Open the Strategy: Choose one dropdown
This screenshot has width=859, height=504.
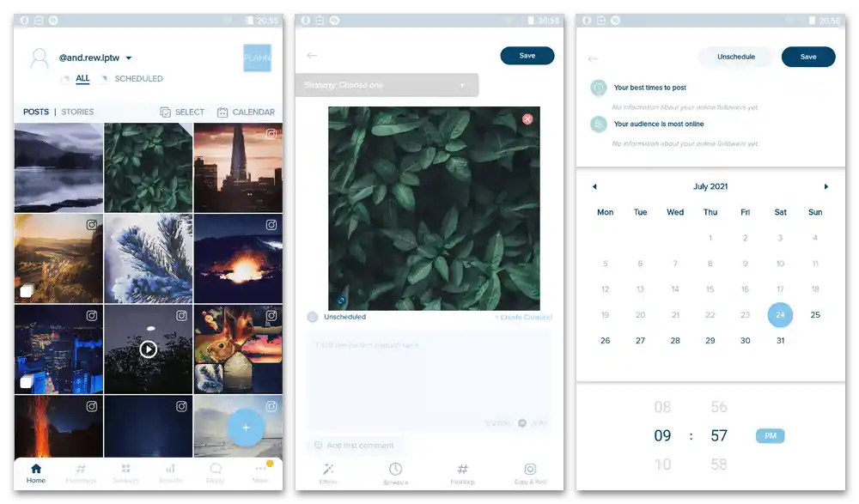pyautogui.click(x=387, y=85)
